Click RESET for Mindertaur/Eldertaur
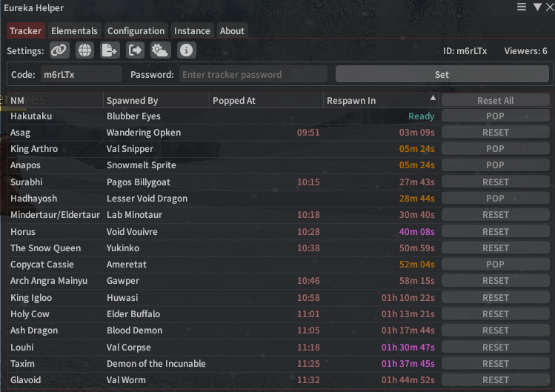555x392 pixels. (x=495, y=215)
